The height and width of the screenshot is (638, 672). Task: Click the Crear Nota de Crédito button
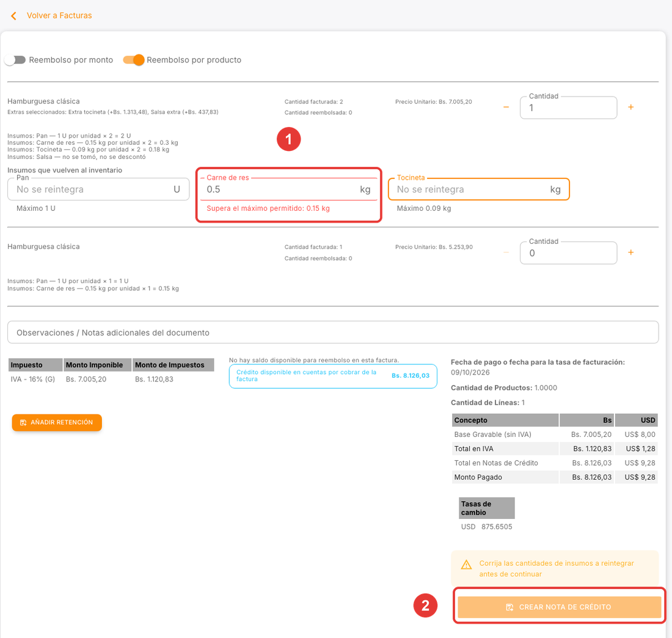pos(559,607)
